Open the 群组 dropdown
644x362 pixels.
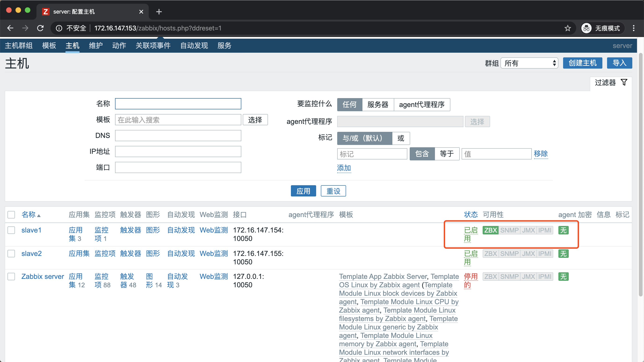[529, 63]
